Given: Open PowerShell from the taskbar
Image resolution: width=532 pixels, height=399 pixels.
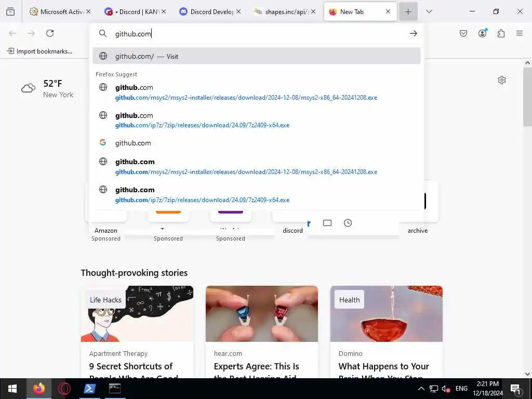Looking at the screenshot, I should (x=89, y=389).
